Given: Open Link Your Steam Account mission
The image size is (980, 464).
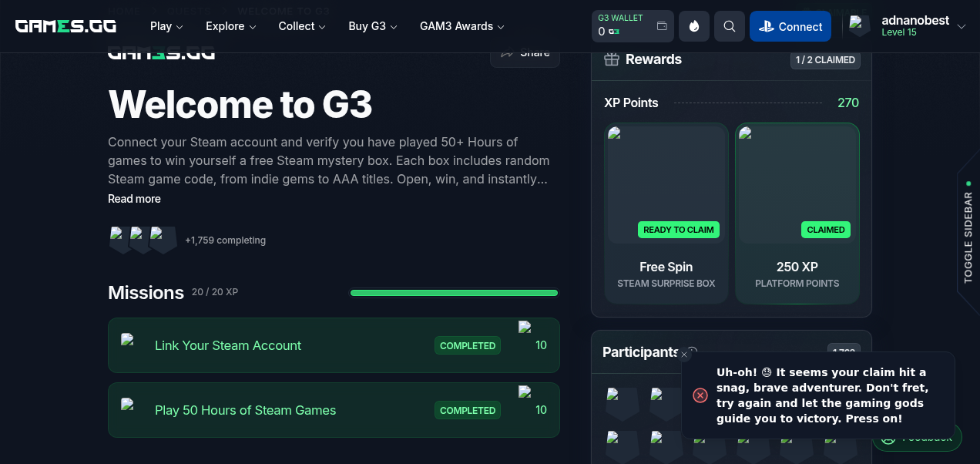Looking at the screenshot, I should tap(228, 345).
